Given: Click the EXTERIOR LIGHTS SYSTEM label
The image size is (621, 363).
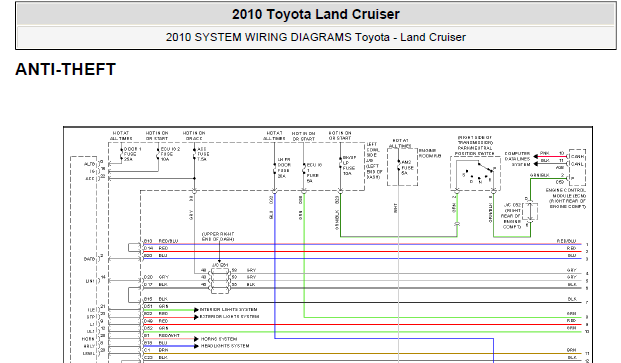Looking at the screenshot, I should pyautogui.click(x=229, y=317).
